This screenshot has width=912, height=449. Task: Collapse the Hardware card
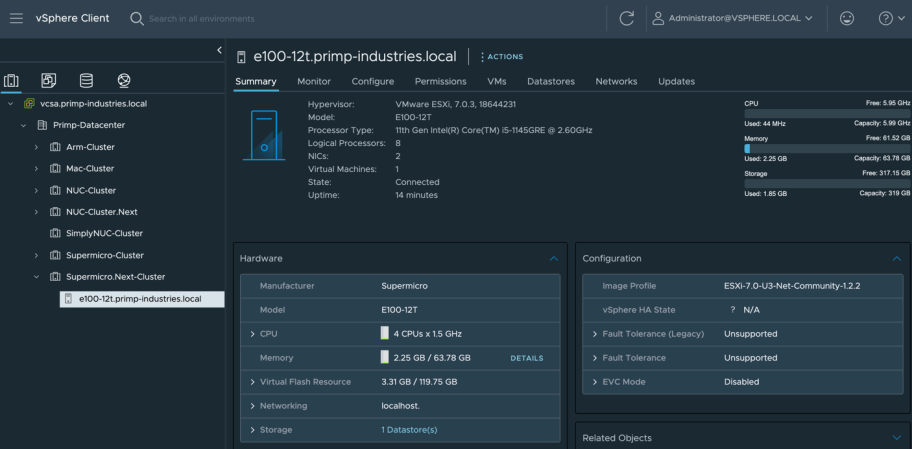click(554, 258)
